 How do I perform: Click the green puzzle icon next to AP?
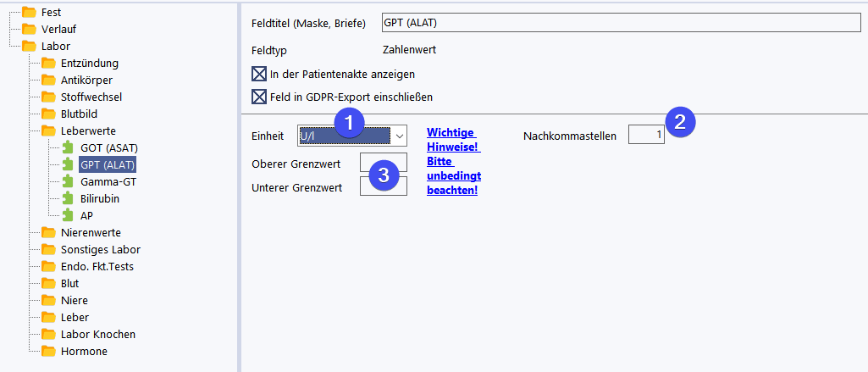click(69, 215)
